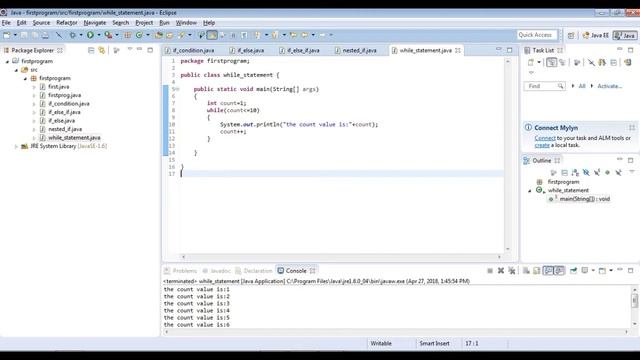Click the Open Perspective icon
The height and width of the screenshot is (360, 640).
click(571, 36)
